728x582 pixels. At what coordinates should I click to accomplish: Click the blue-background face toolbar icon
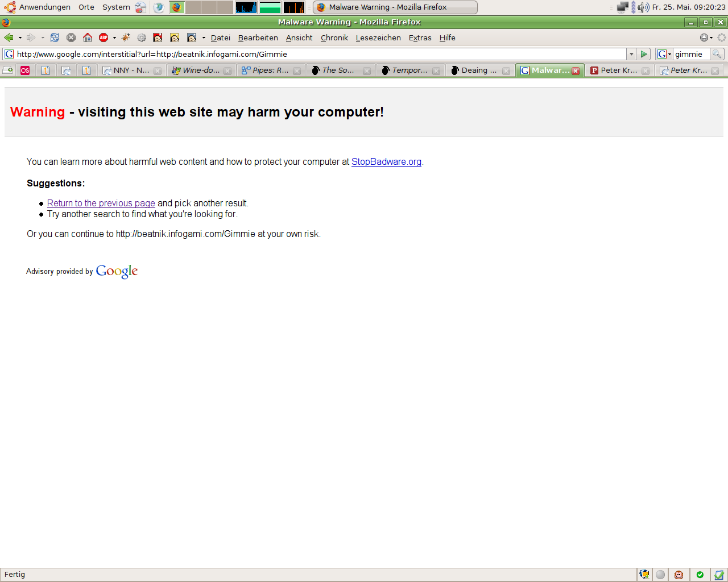tap(192, 38)
